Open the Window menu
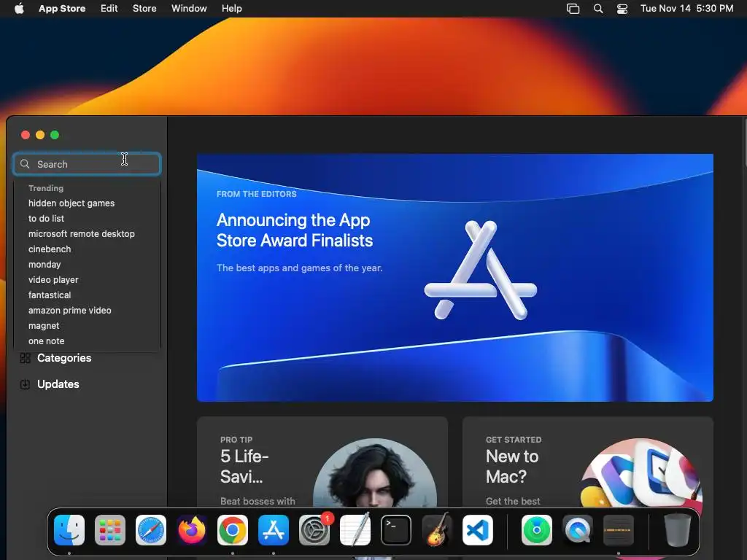 pos(189,9)
